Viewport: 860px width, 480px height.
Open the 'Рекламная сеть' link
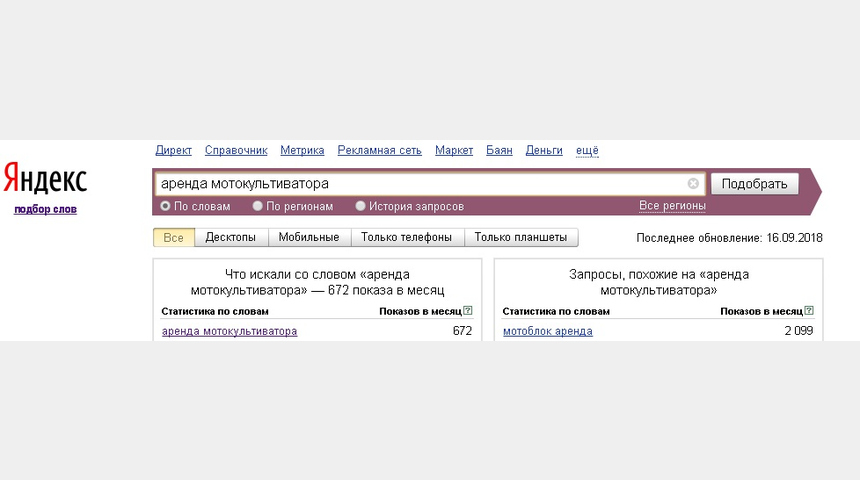(380, 150)
